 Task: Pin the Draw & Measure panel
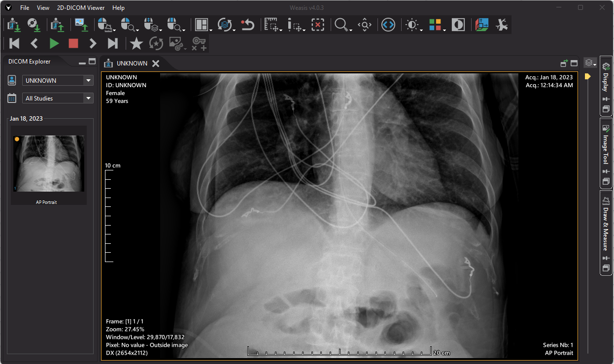pyautogui.click(x=606, y=258)
